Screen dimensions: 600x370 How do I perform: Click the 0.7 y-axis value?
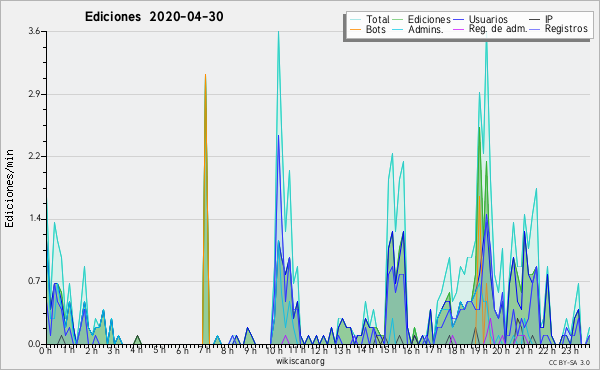34,281
